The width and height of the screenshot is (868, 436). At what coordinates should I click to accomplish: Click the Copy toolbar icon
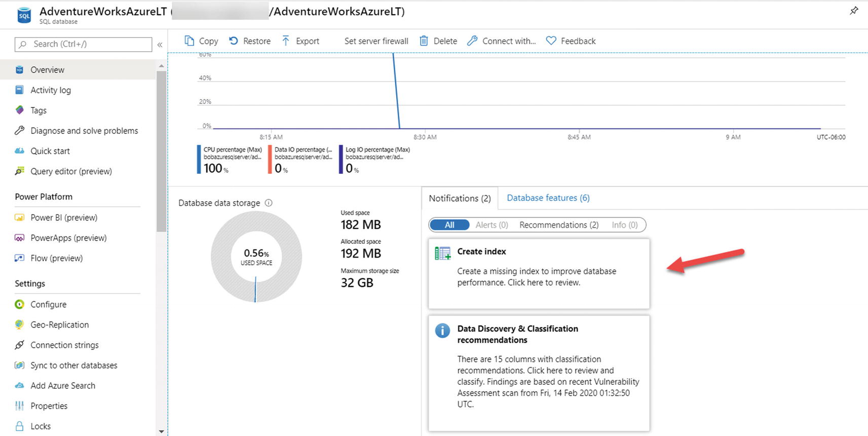coord(189,41)
